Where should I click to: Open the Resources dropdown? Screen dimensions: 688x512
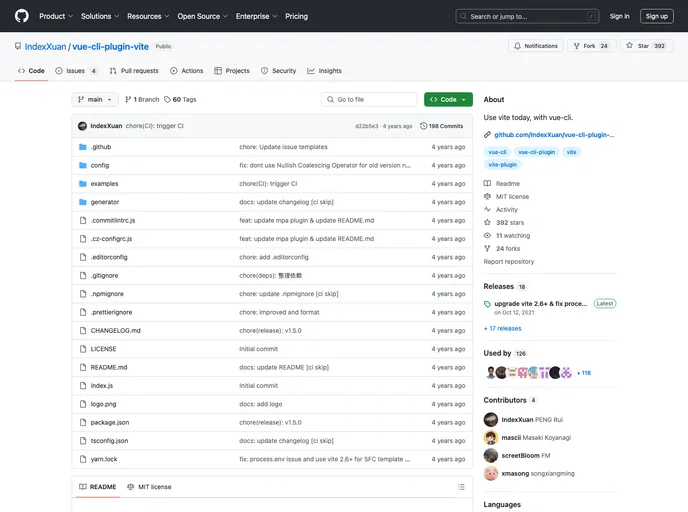(148, 16)
